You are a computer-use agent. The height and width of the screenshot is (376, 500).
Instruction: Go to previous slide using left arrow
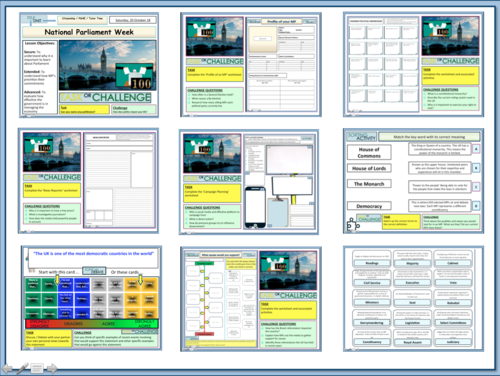pos(8,368)
